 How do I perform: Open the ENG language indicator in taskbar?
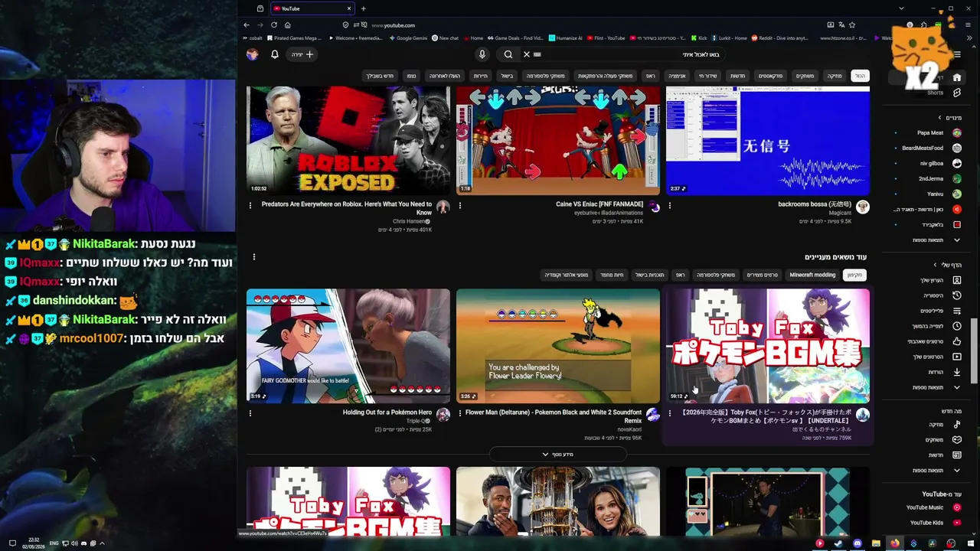click(x=54, y=543)
